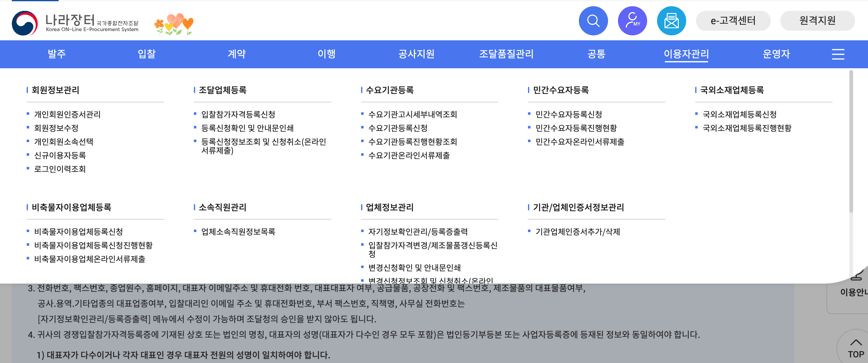Screen dimensions: 868x363
Task: Open 입찰참가자격등록신청 link
Action: (x=238, y=114)
